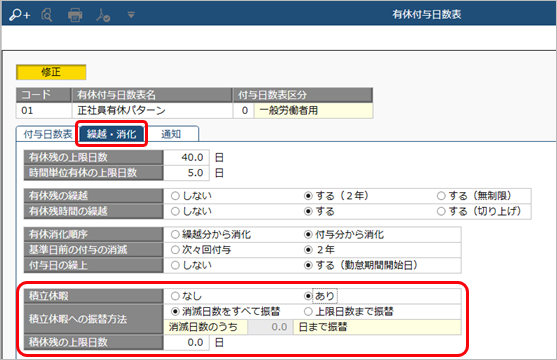Select する(切り上げ) for 有休残時間の繰越

[441, 211]
